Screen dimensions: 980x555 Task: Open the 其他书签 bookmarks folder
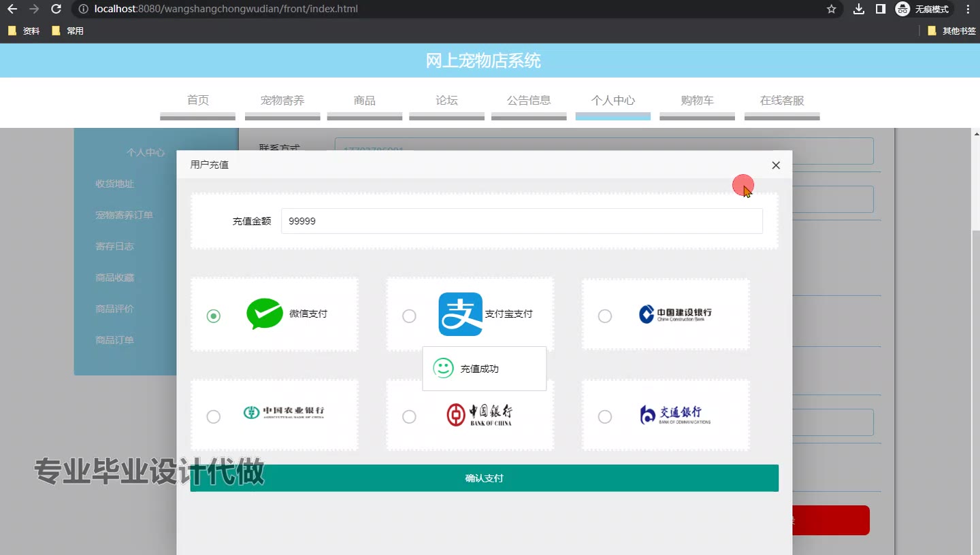click(951, 31)
